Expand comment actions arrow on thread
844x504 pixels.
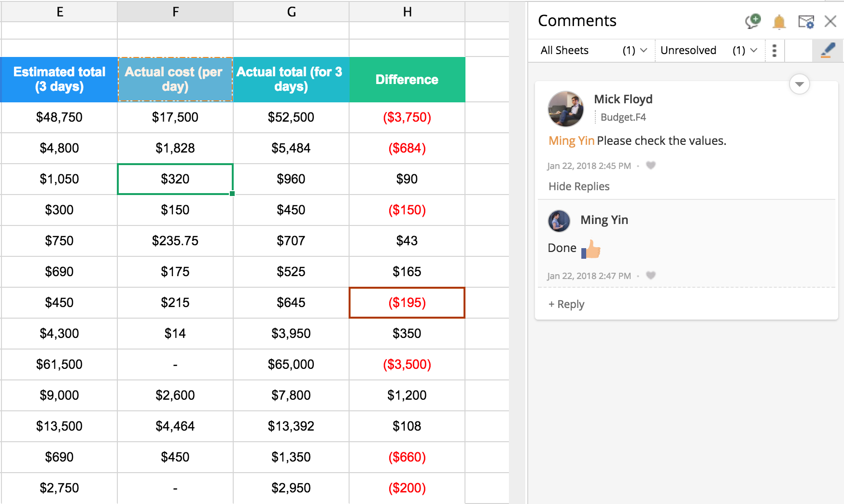(x=799, y=84)
